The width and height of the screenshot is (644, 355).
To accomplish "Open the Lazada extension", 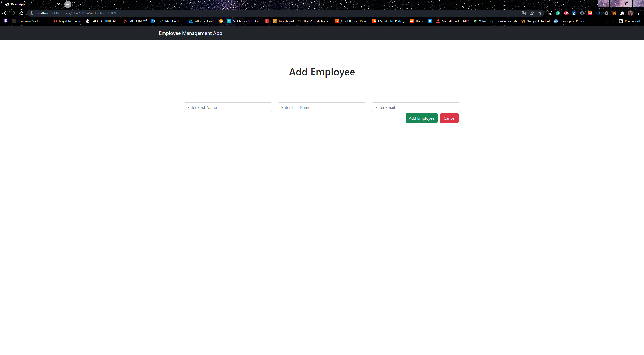I will click(x=590, y=13).
